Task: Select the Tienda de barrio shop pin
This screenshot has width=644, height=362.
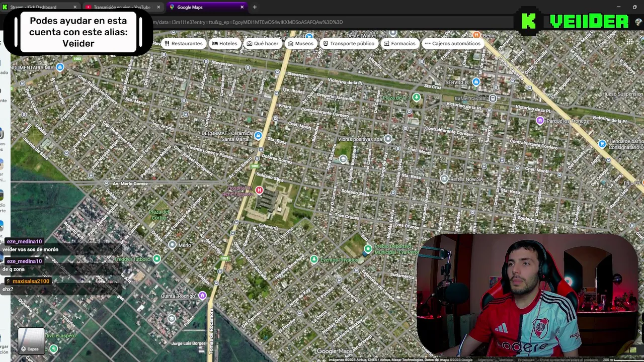Action: pyautogui.click(x=602, y=144)
